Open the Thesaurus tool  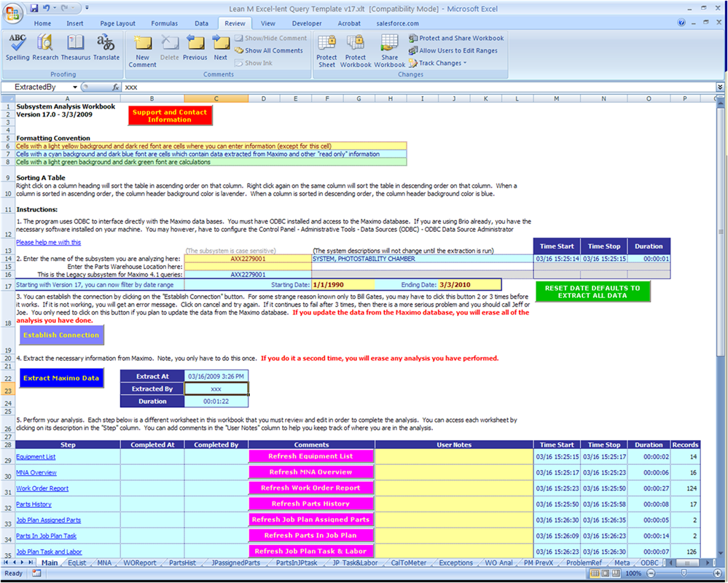[76, 48]
